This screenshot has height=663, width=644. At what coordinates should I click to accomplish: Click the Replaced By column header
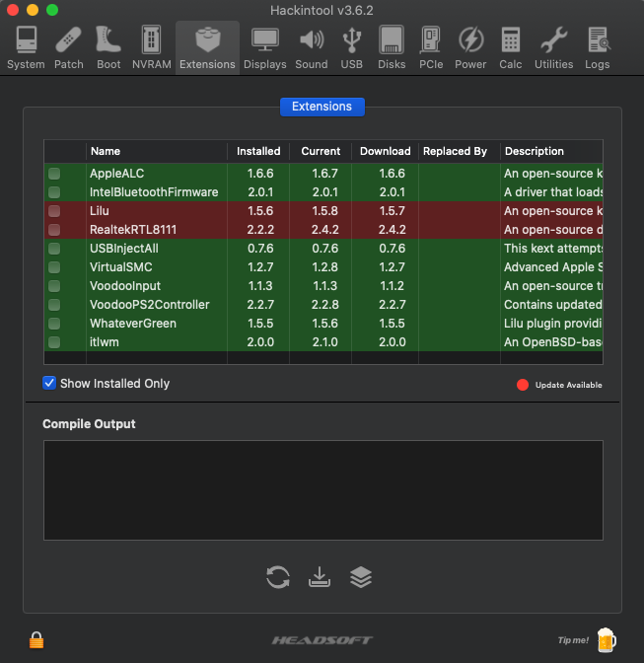coord(460,151)
